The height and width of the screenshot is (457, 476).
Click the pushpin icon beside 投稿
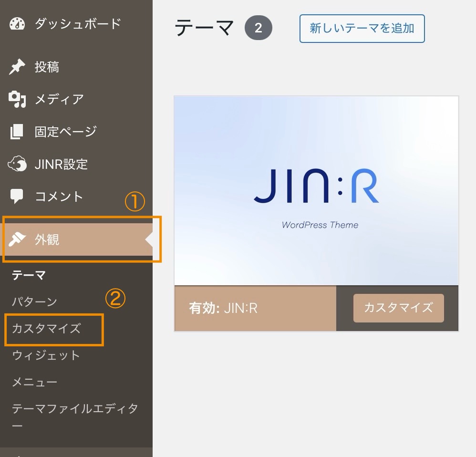(x=17, y=67)
